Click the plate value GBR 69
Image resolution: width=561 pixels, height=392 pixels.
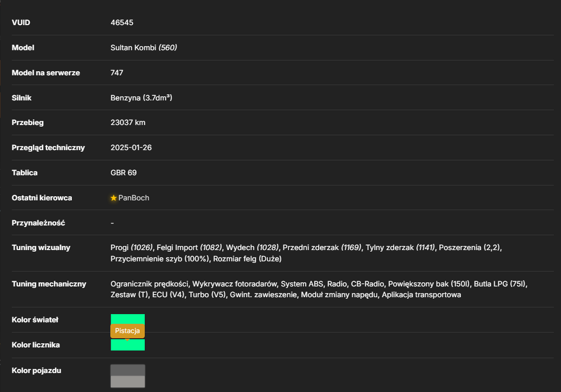point(123,172)
